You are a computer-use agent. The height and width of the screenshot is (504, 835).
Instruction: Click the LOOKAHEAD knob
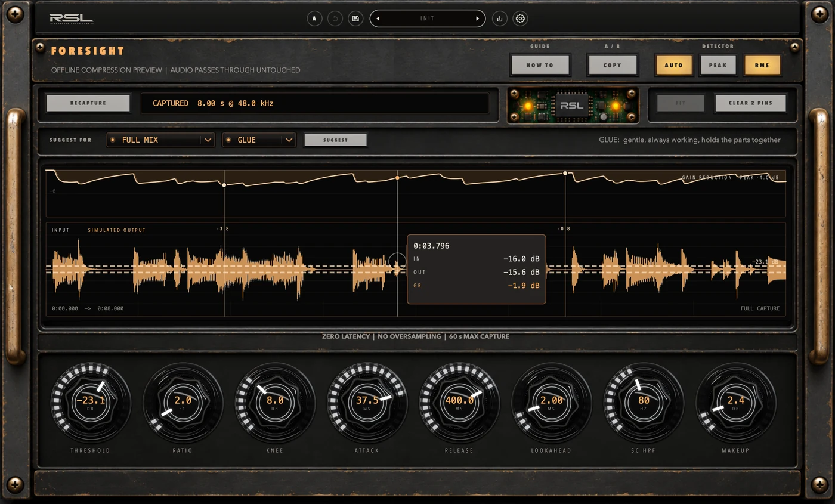(x=551, y=401)
